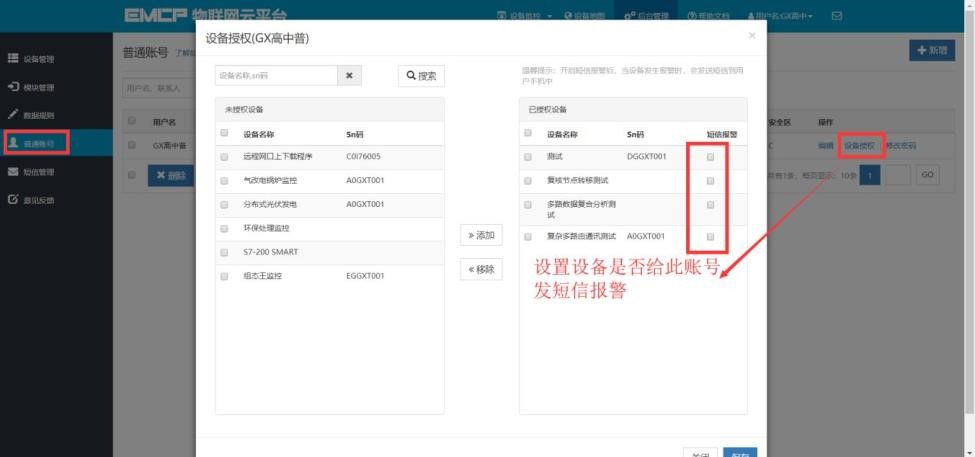This screenshot has width=975, height=457.
Task: Open the 用户名 account dropdown in top bar
Action: pyautogui.click(x=780, y=16)
